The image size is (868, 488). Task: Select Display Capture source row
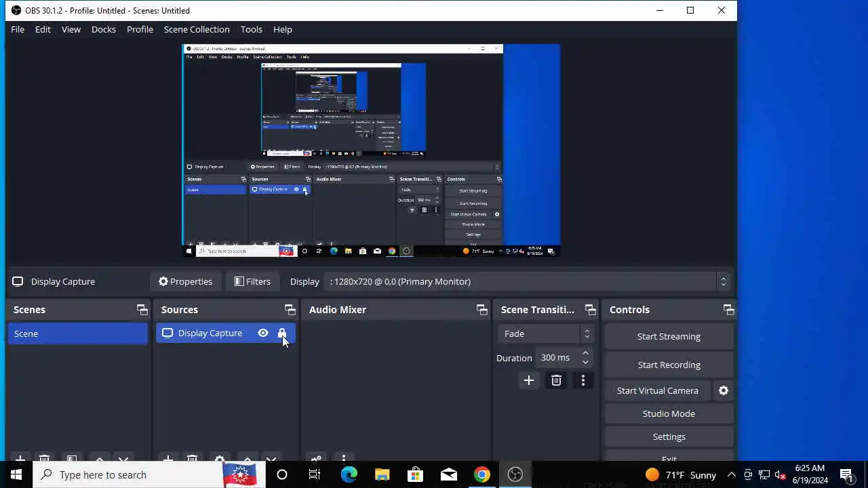click(226, 333)
